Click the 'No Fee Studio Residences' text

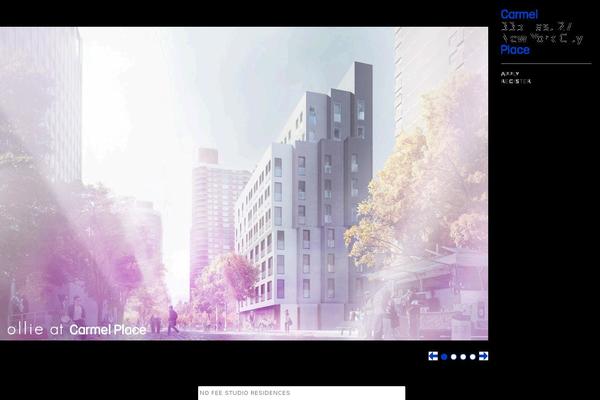[245, 393]
